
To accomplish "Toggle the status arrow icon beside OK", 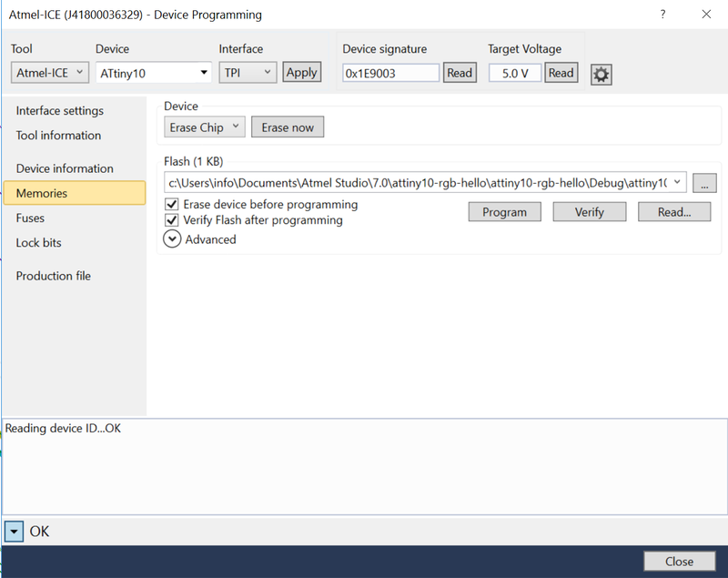I will (x=14, y=531).
